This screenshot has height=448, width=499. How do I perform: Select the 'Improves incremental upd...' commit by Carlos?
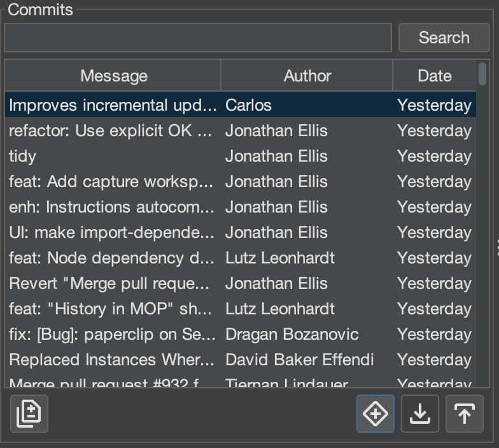click(x=113, y=105)
